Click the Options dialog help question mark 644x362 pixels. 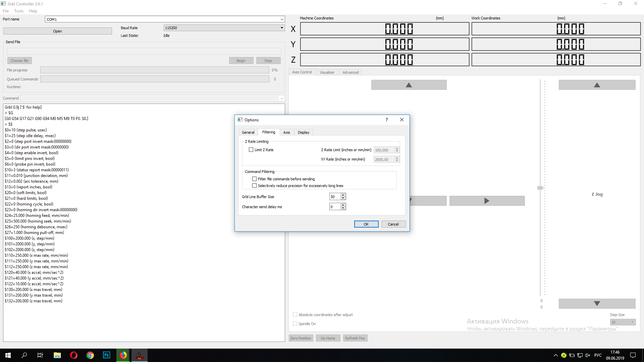[386, 120]
